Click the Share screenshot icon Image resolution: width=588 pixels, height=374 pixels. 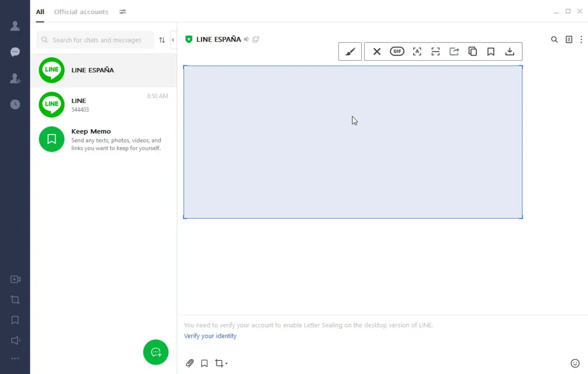click(454, 51)
